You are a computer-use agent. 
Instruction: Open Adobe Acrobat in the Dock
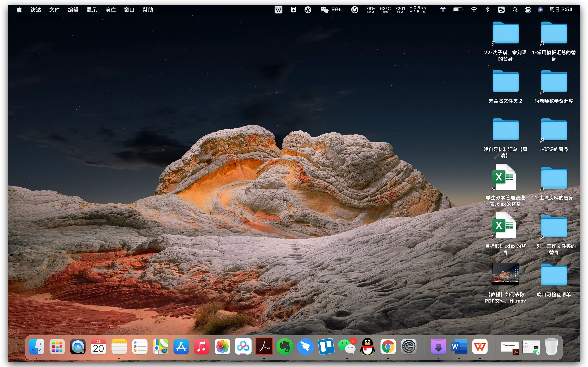tap(264, 347)
